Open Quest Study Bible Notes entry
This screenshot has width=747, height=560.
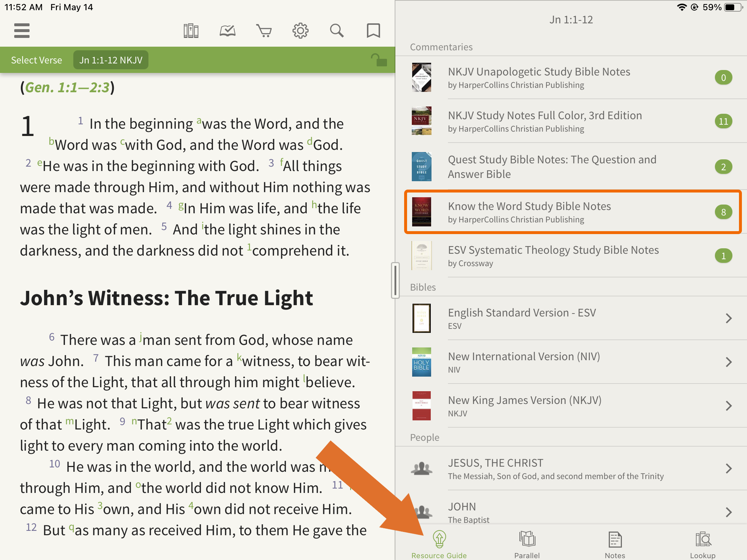pyautogui.click(x=571, y=167)
